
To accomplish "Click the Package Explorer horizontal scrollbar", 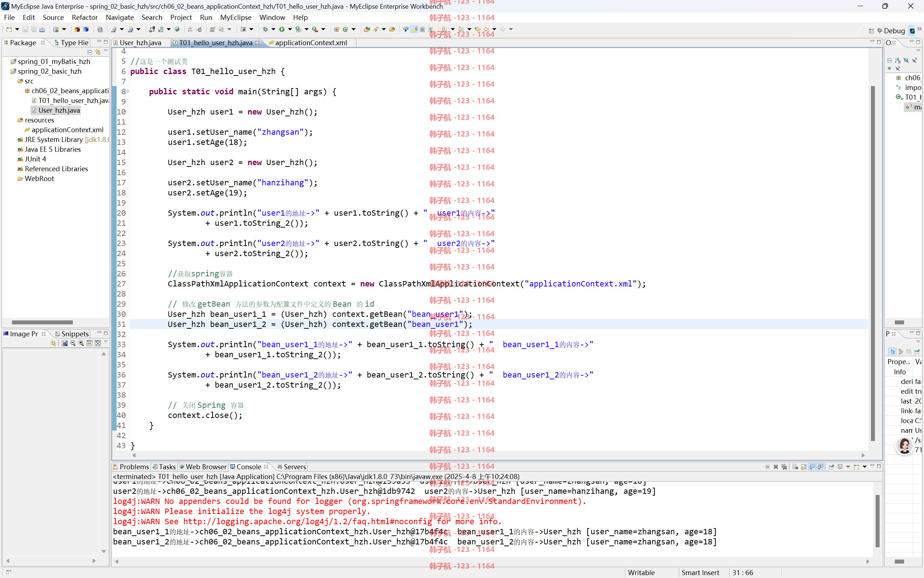I will [42, 322].
